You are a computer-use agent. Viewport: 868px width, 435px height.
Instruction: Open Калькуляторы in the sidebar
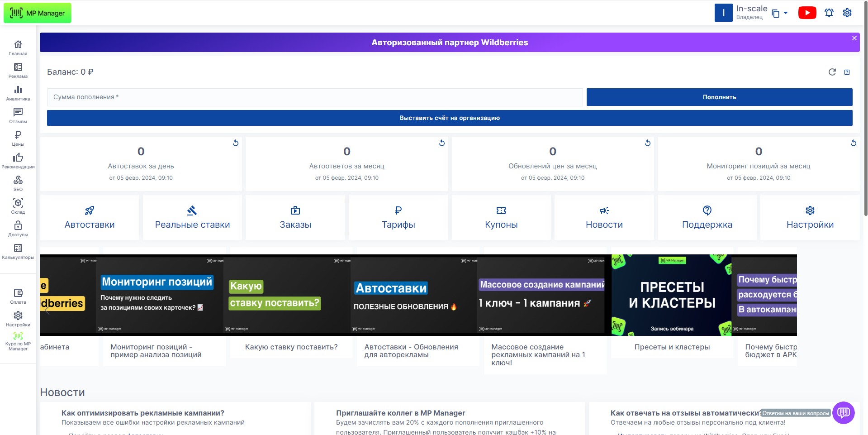click(x=18, y=251)
